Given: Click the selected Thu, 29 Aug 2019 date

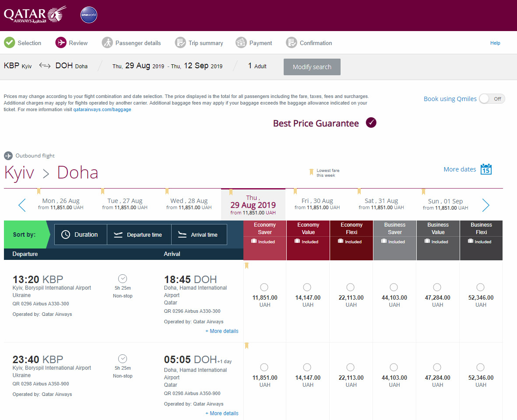Looking at the screenshot, I should 253,205.
